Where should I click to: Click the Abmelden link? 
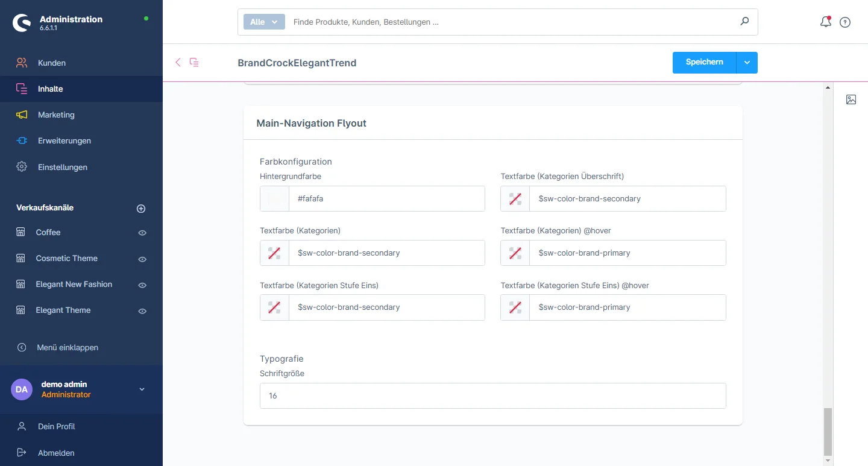coord(56,453)
